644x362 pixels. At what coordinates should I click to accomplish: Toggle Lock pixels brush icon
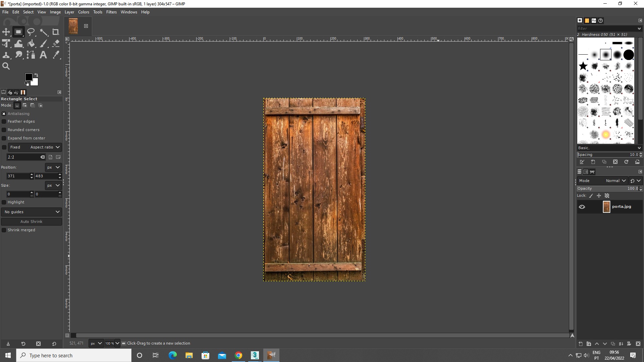click(591, 196)
